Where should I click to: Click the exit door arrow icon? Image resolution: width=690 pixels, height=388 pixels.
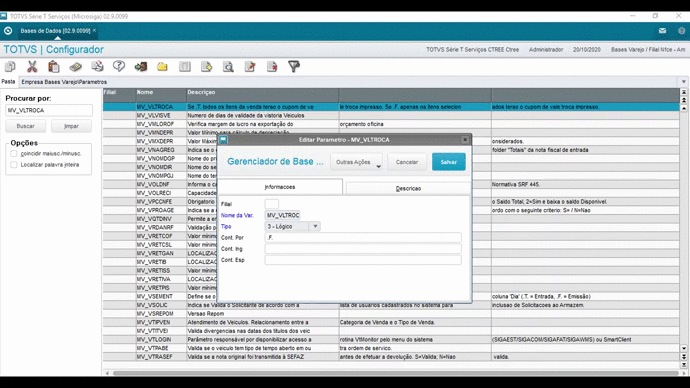(141, 66)
